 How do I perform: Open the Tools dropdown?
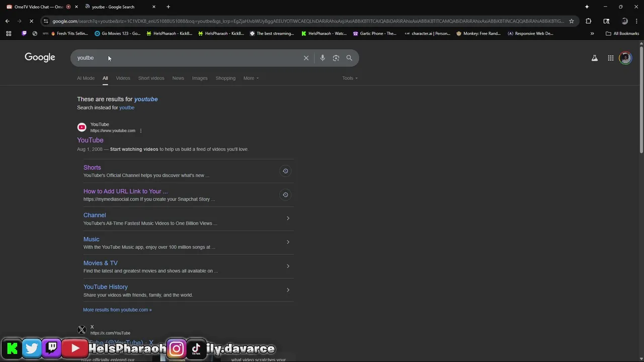click(x=350, y=78)
